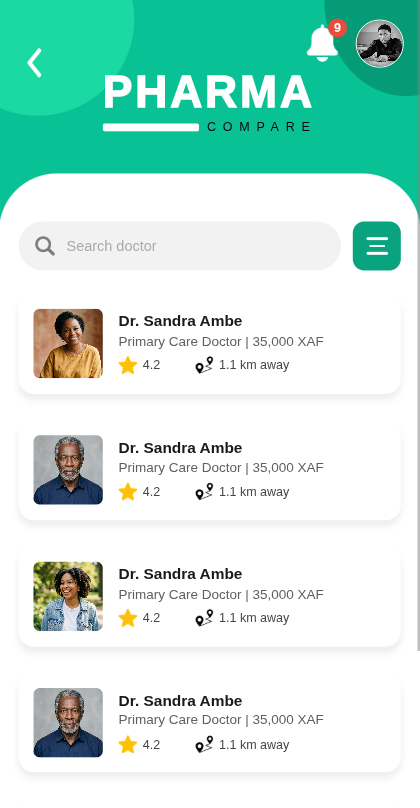This screenshot has width=420, height=808.
Task: Click the magnifier search icon
Action: tap(45, 246)
